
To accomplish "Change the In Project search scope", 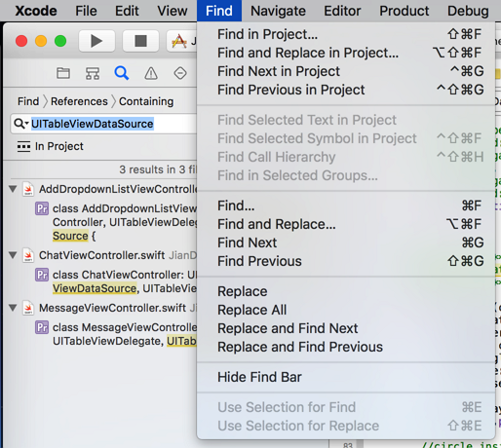I will pyautogui.click(x=59, y=146).
